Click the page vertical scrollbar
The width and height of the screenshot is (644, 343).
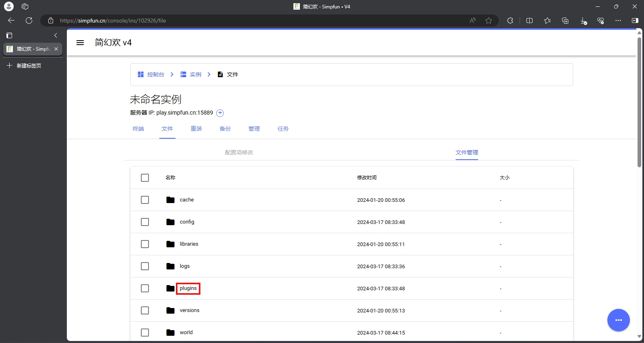tap(639, 103)
